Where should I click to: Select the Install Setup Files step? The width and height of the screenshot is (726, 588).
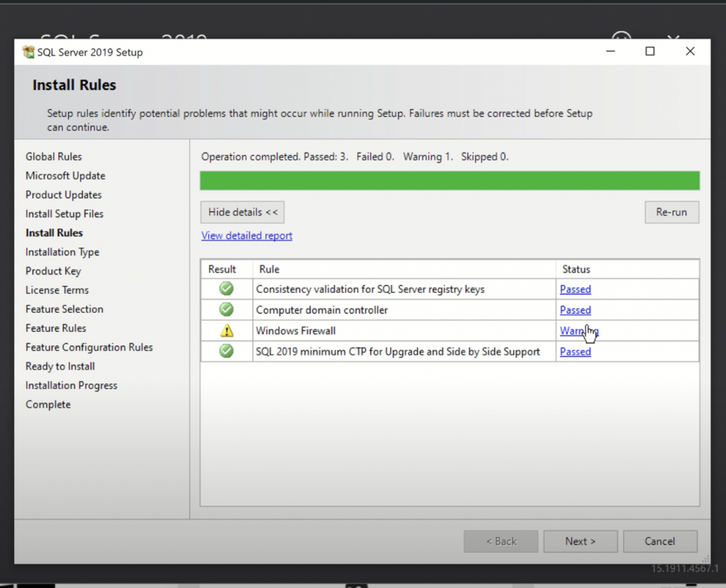point(65,213)
